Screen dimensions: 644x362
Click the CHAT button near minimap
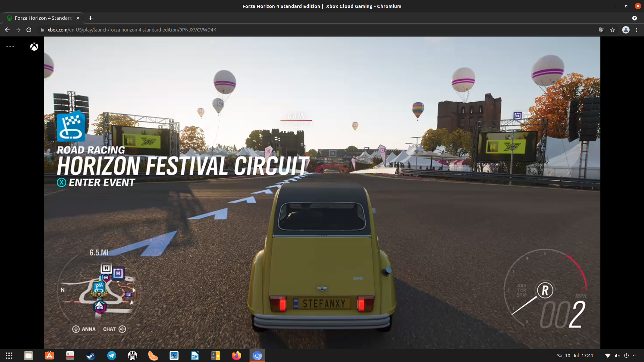114,329
